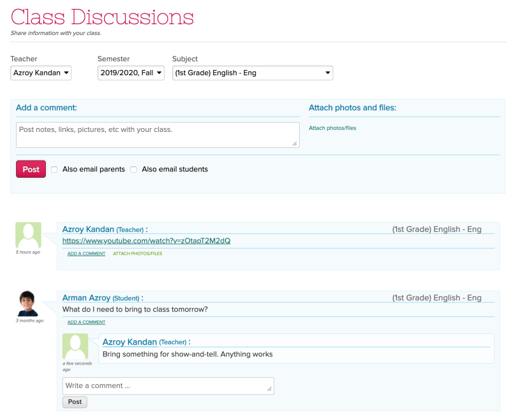This screenshot has width=516, height=420.
Task: Open the Teacher dropdown
Action: click(x=41, y=73)
